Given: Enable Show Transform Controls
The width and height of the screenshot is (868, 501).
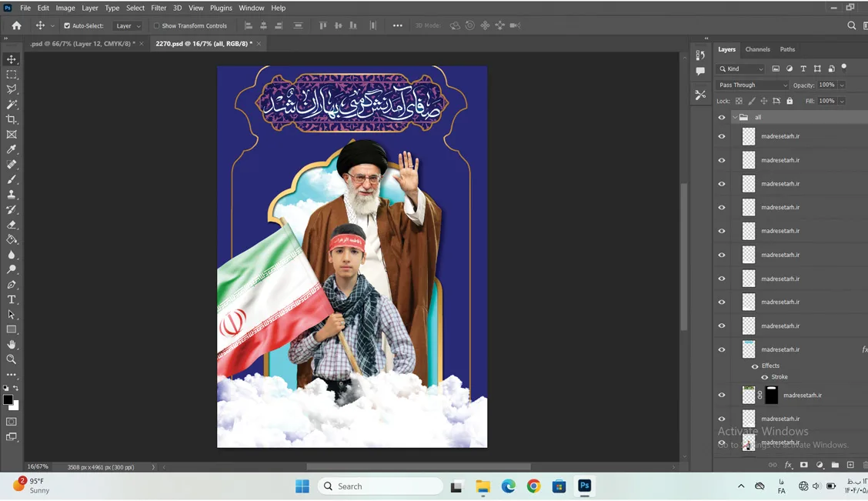Looking at the screenshot, I should [156, 25].
